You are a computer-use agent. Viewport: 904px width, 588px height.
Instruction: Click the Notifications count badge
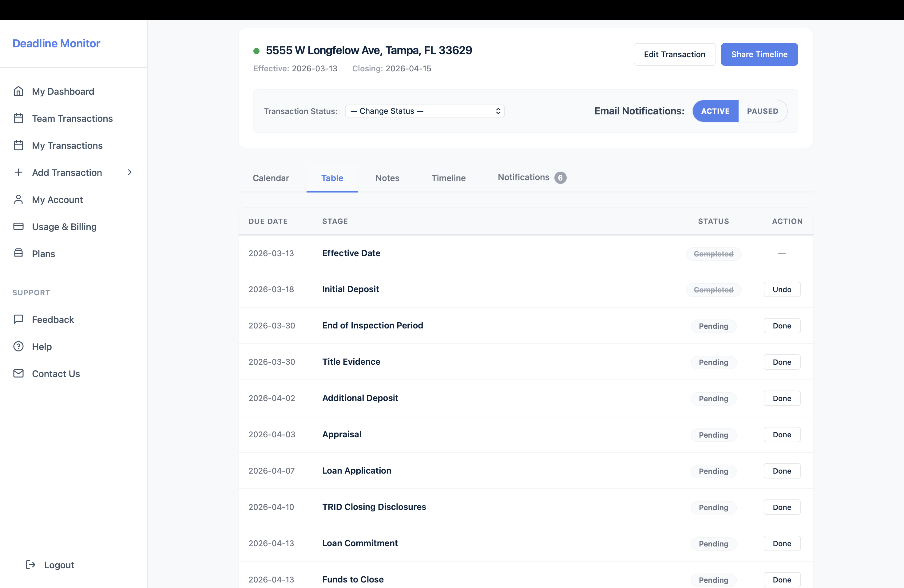(x=560, y=178)
